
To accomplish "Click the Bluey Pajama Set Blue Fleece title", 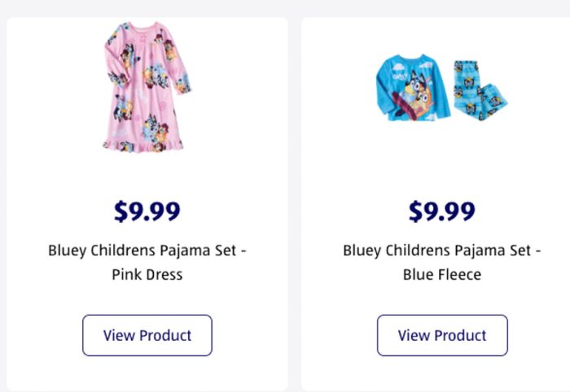I will point(442,261).
